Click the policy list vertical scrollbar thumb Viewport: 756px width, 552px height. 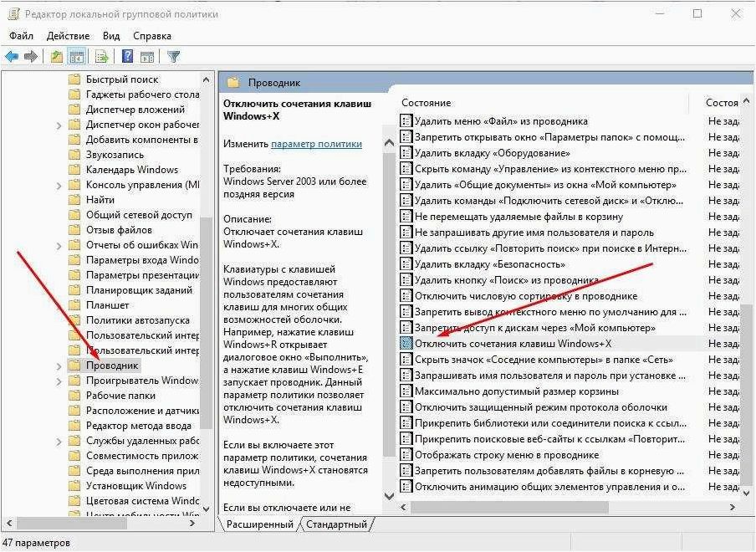747,396
